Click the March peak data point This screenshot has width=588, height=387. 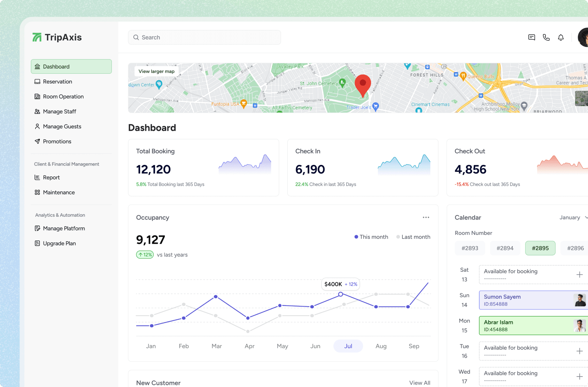coord(216,297)
